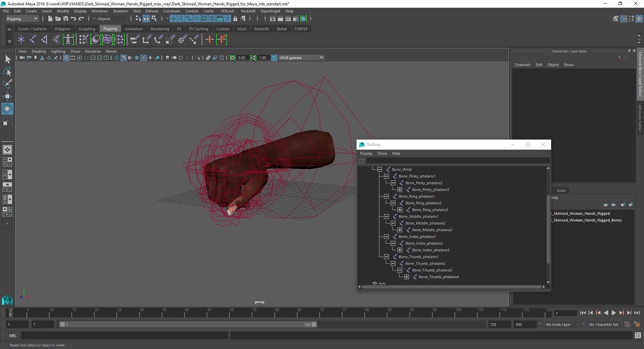
Task: Click the Create Lattice shelf icon
Action: 107,40
